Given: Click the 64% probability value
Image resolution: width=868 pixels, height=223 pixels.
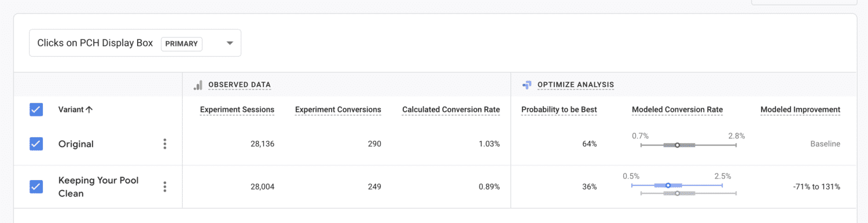Looking at the screenshot, I should pos(590,144).
